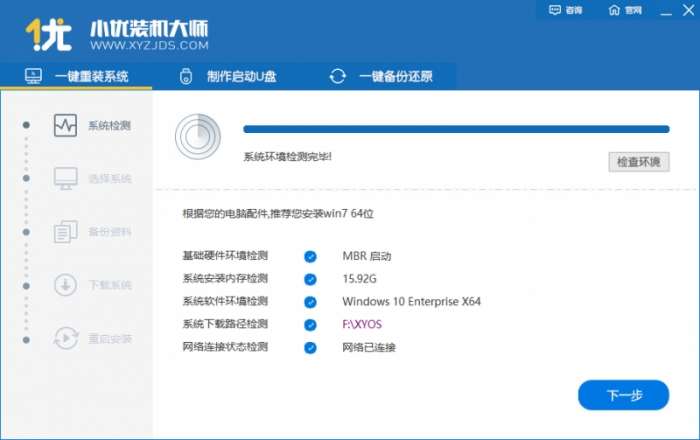Click the 系统检测 heartbeat monitor icon
This screenshot has height=440, width=700.
point(65,125)
